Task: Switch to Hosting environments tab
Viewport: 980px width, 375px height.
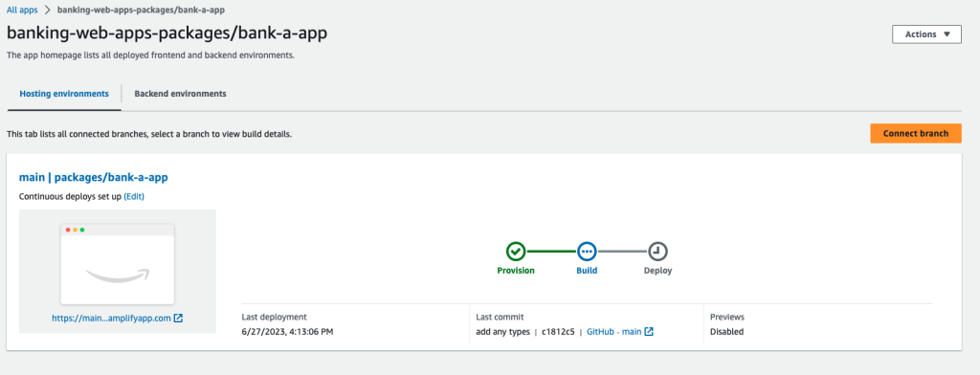Action: tap(64, 94)
